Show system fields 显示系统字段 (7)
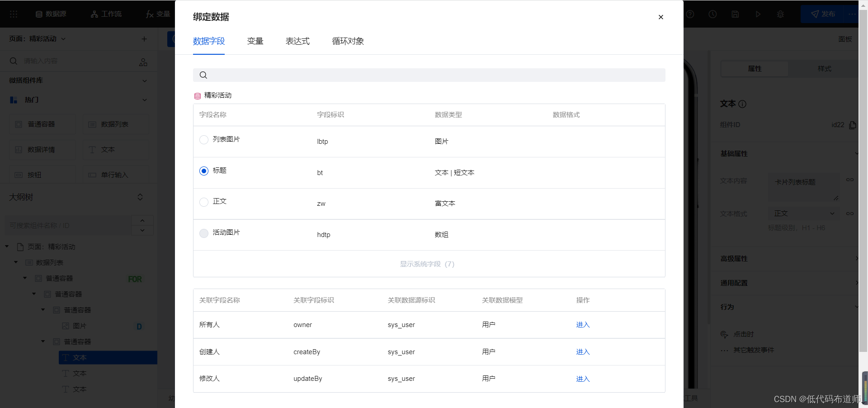 [x=427, y=264]
